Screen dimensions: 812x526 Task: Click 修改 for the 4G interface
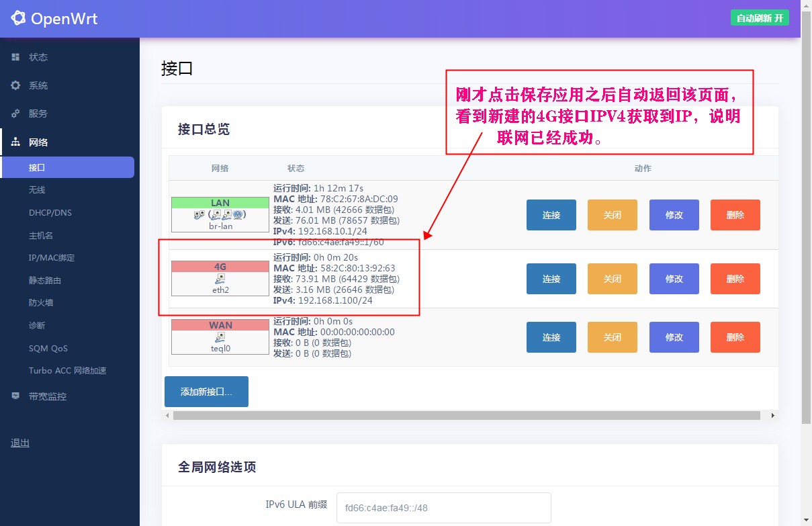[x=674, y=279]
